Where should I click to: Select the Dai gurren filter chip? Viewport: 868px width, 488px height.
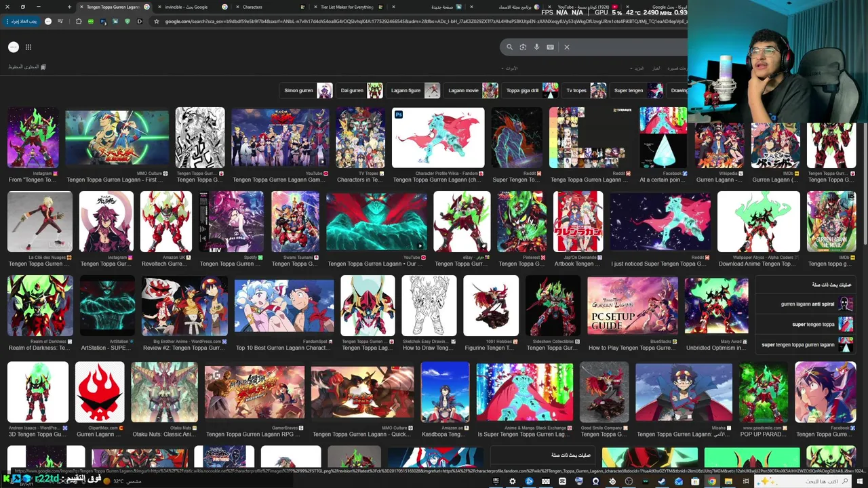[361, 90]
